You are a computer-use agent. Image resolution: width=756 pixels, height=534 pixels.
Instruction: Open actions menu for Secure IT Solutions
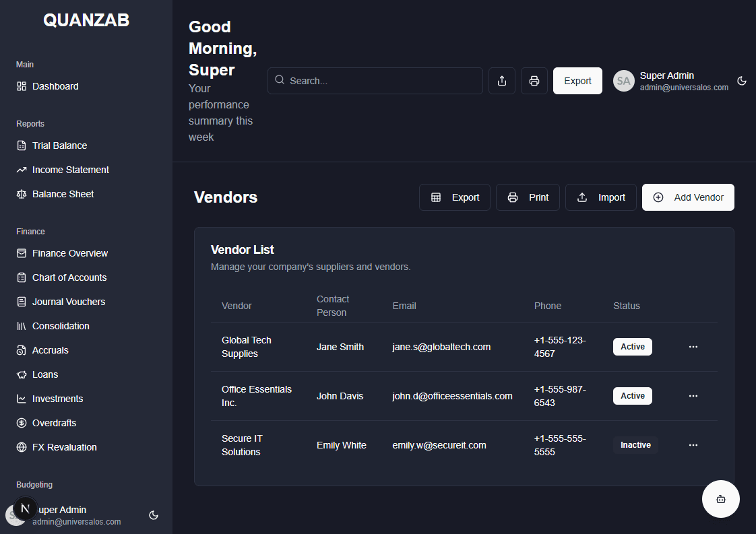tap(693, 445)
